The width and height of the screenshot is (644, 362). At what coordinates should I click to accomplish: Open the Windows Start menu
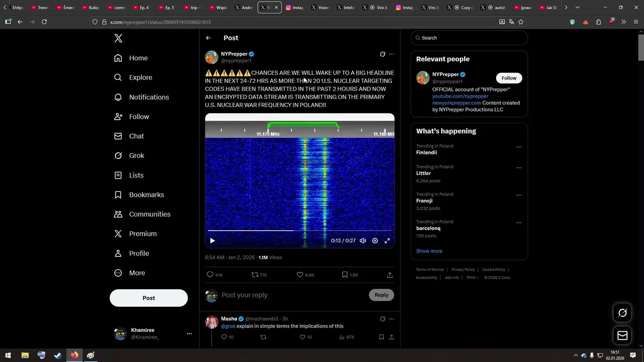click(x=8, y=355)
